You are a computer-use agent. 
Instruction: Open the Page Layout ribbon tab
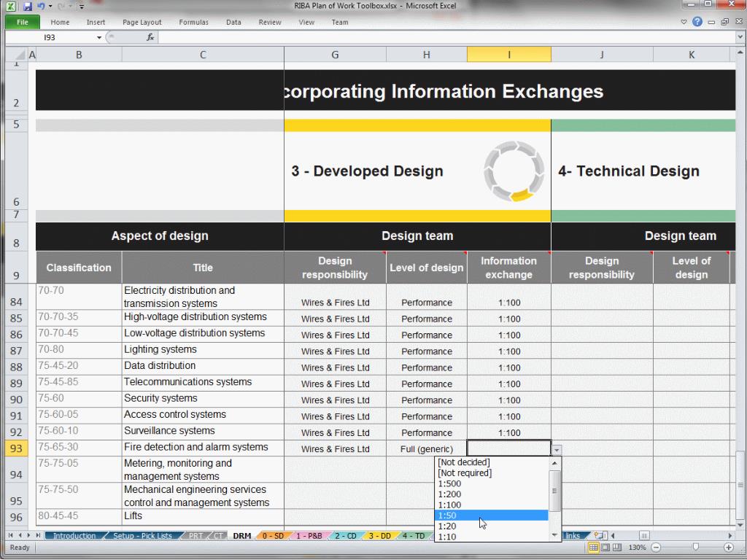click(x=142, y=22)
